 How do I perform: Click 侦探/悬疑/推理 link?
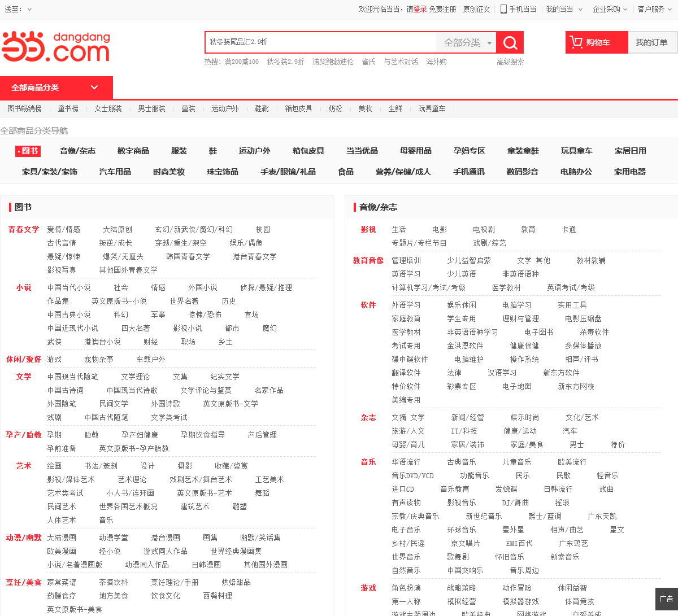click(x=266, y=287)
